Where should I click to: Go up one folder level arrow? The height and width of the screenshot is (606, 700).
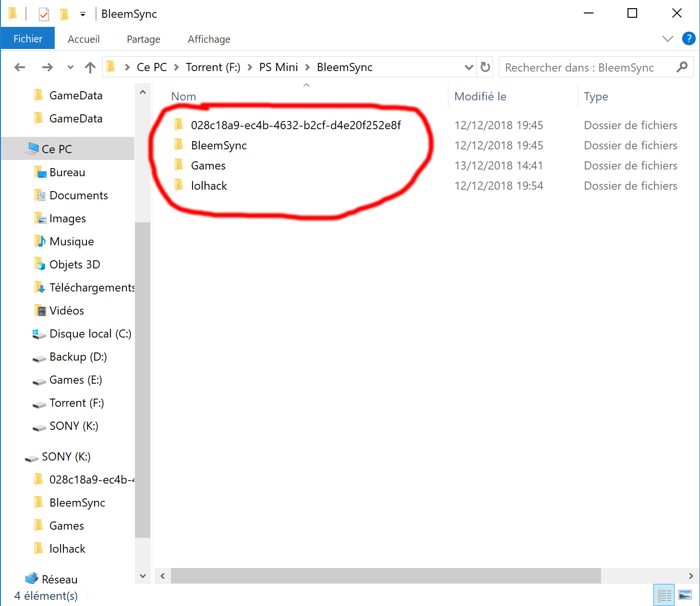[90, 67]
